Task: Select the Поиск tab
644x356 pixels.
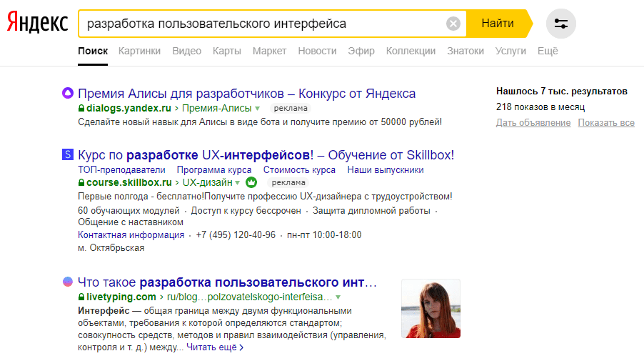Action: click(x=93, y=51)
